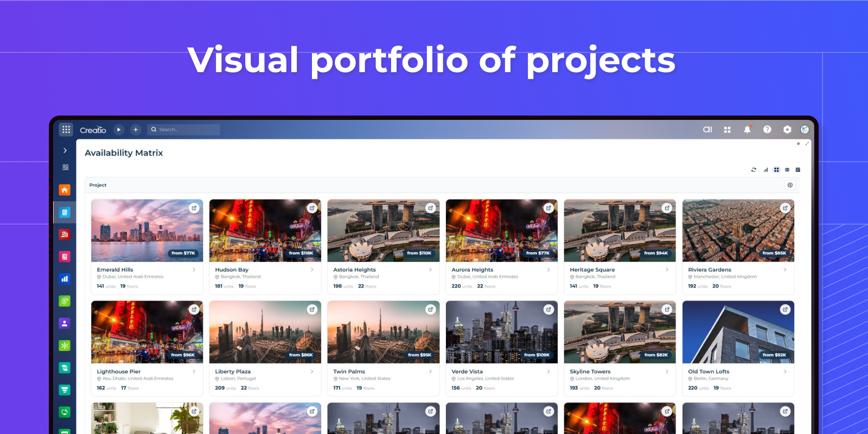Open the green circular arrow sidebar icon

pyautogui.click(x=65, y=301)
